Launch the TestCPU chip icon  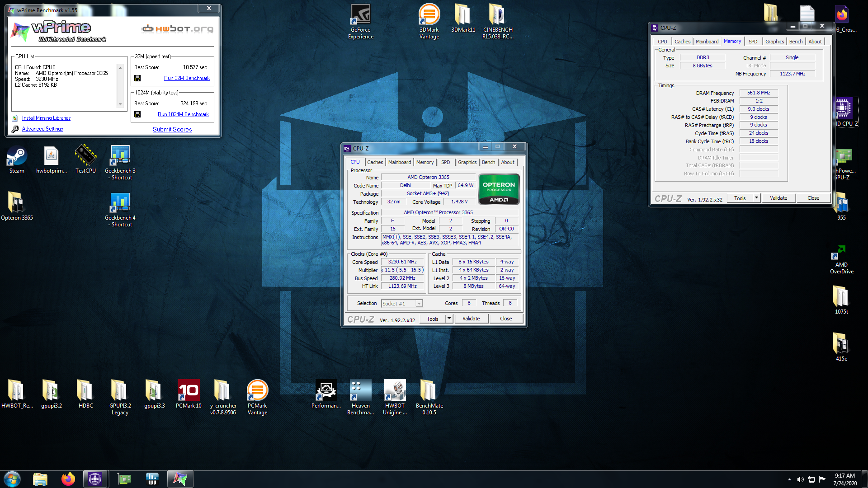(85, 160)
